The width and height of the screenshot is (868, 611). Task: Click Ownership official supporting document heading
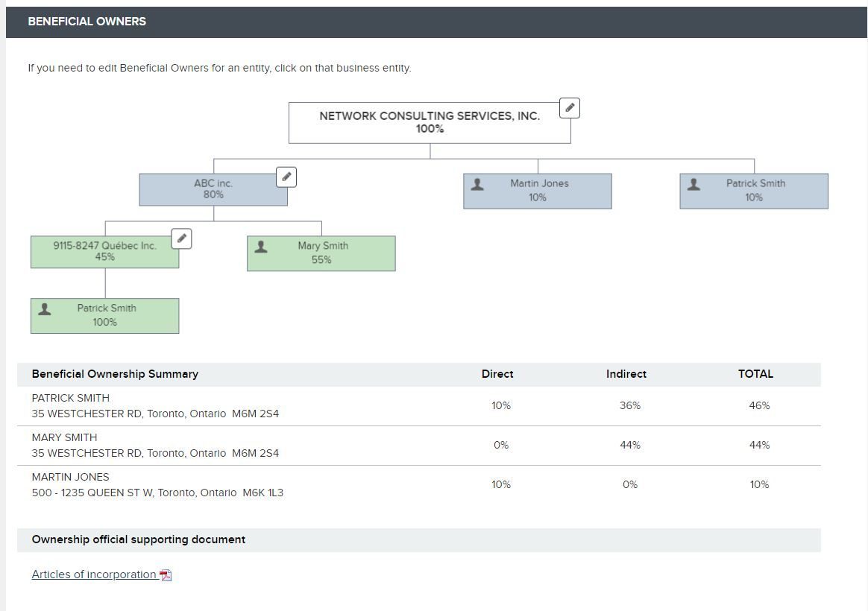tap(139, 539)
